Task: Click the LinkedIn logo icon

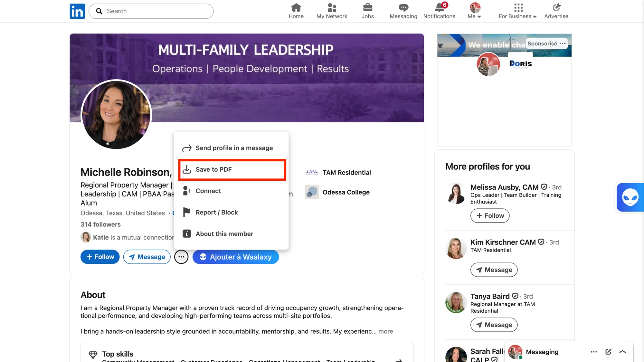Action: (77, 11)
